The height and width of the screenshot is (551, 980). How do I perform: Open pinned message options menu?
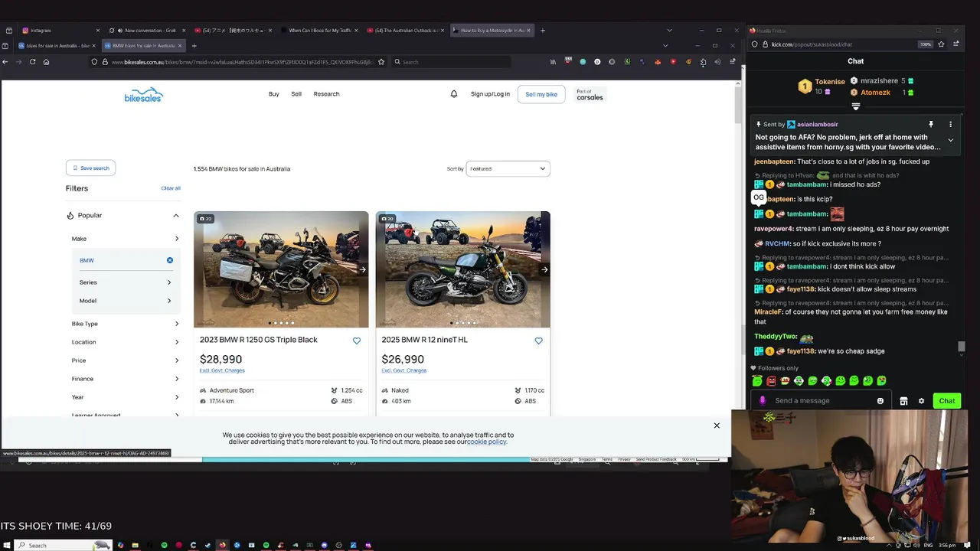[x=950, y=124]
